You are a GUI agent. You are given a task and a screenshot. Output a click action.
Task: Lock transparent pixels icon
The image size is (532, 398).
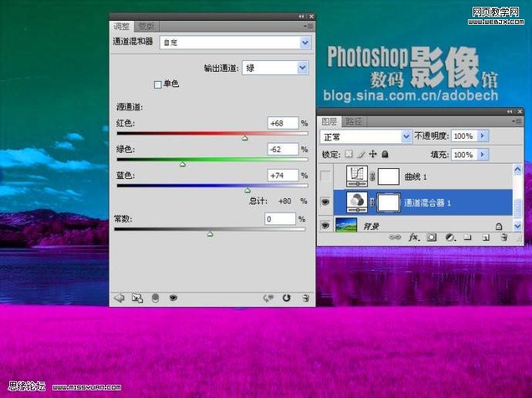348,154
